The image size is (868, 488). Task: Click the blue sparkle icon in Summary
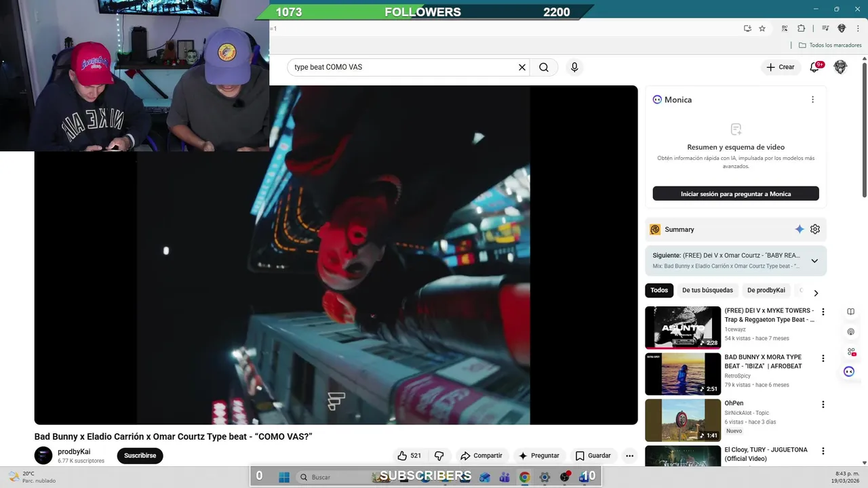[800, 229]
